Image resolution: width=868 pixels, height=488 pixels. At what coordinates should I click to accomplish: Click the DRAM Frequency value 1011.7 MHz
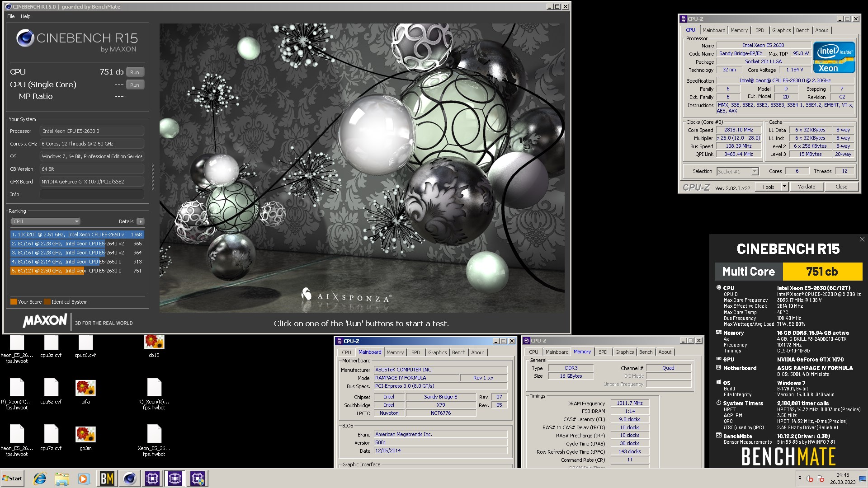pyautogui.click(x=629, y=403)
